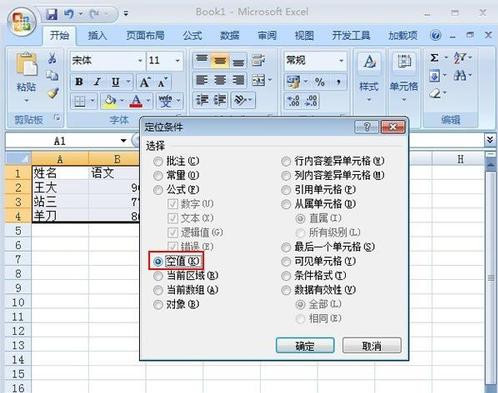This screenshot has height=393, width=498.
Task: Open the Office button menu
Action: [x=21, y=21]
